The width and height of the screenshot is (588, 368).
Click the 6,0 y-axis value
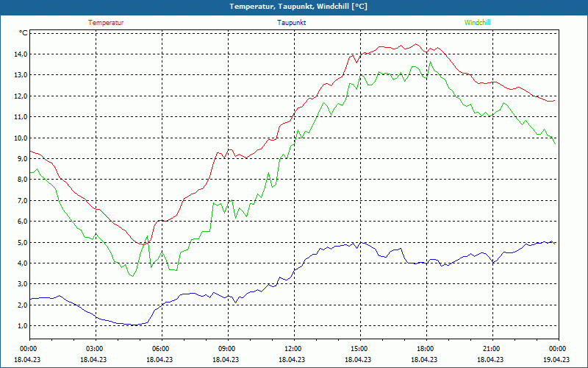[x=23, y=222]
